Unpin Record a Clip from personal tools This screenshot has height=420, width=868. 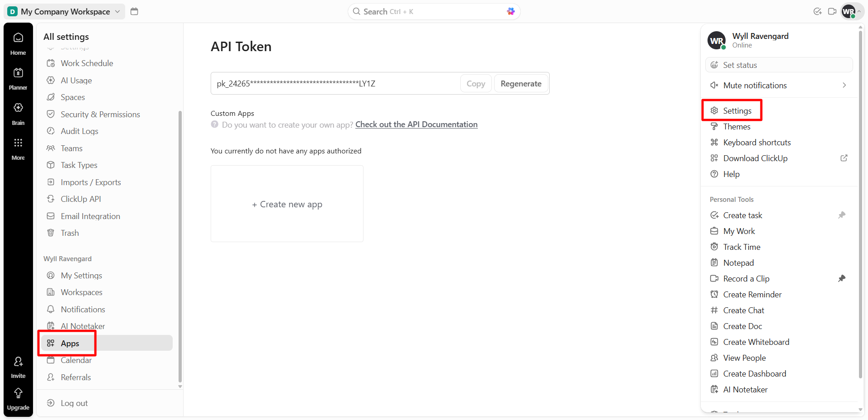click(841, 279)
